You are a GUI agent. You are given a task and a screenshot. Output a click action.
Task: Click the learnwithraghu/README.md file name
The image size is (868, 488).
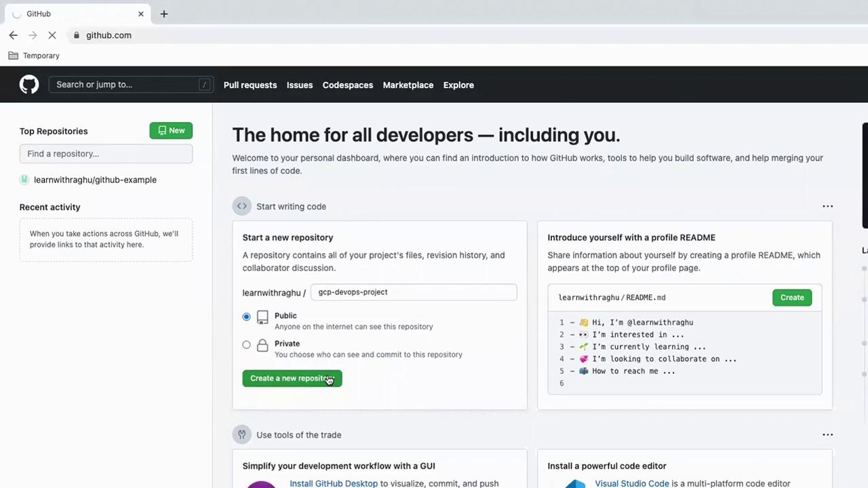612,298
